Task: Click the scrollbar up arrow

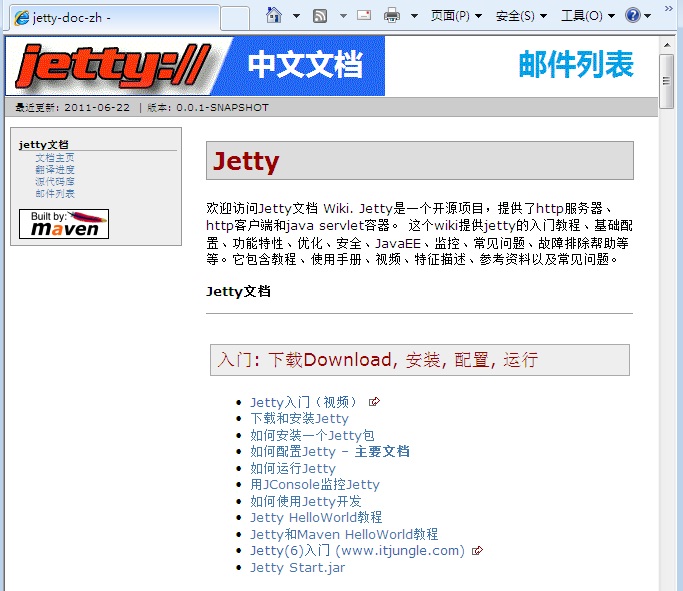Action: coord(667,45)
